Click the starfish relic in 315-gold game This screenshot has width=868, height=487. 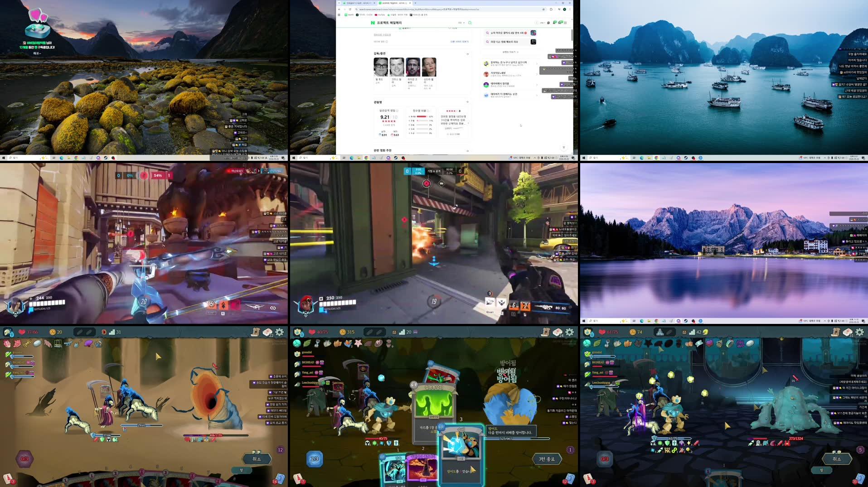(358, 343)
